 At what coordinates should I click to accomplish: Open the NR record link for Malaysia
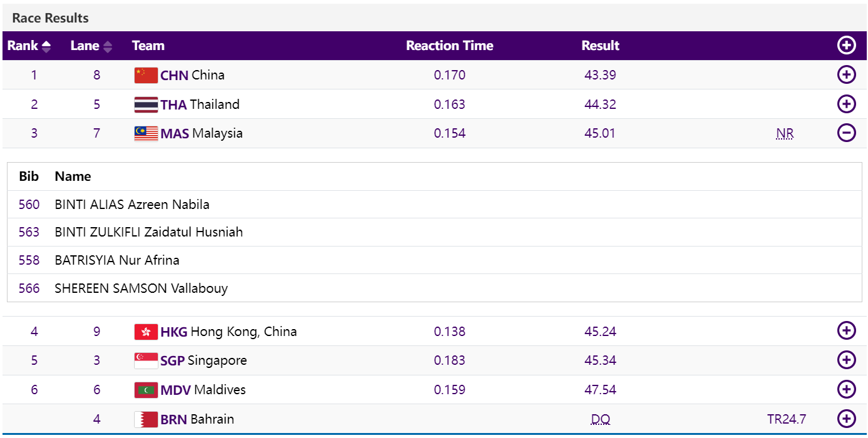click(x=785, y=133)
